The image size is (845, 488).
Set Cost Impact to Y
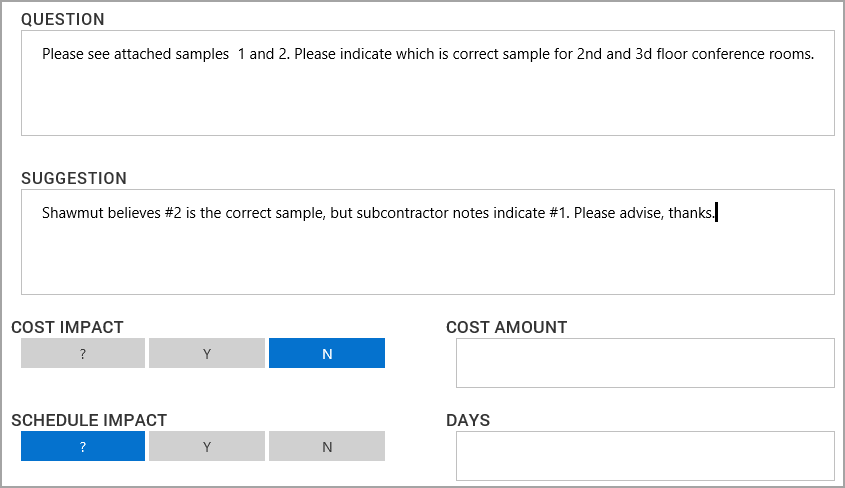click(207, 353)
